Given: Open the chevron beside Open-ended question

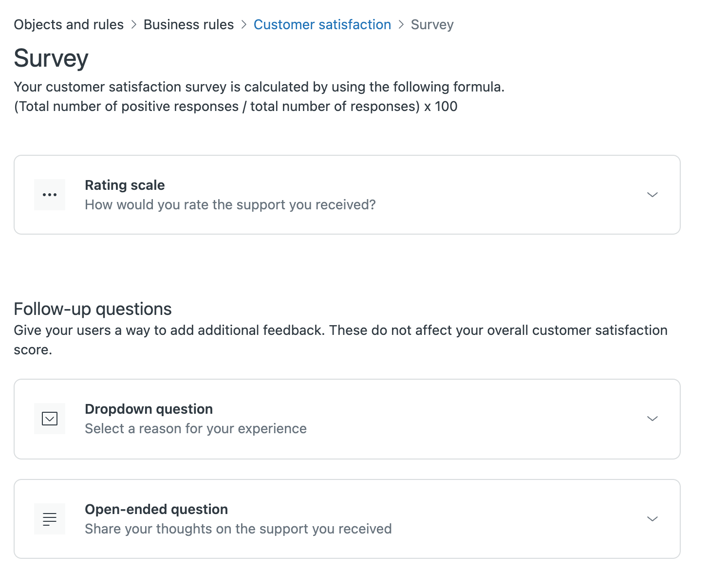Looking at the screenshot, I should tap(652, 519).
